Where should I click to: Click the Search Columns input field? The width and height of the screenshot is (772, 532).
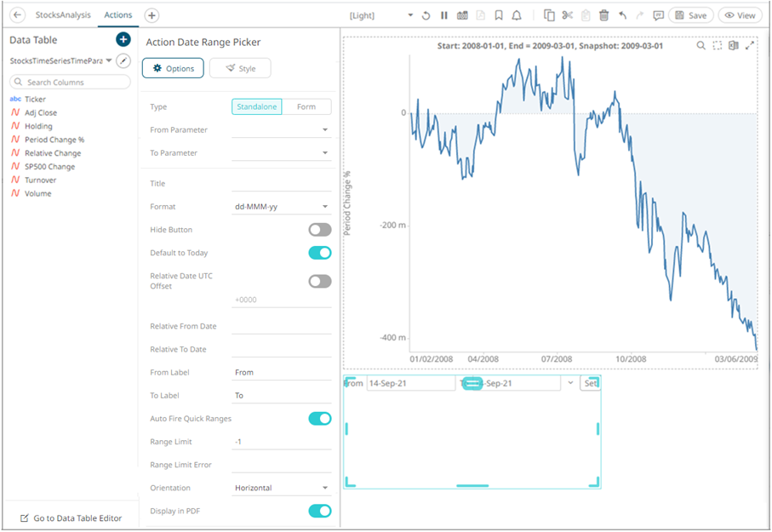pyautogui.click(x=71, y=83)
